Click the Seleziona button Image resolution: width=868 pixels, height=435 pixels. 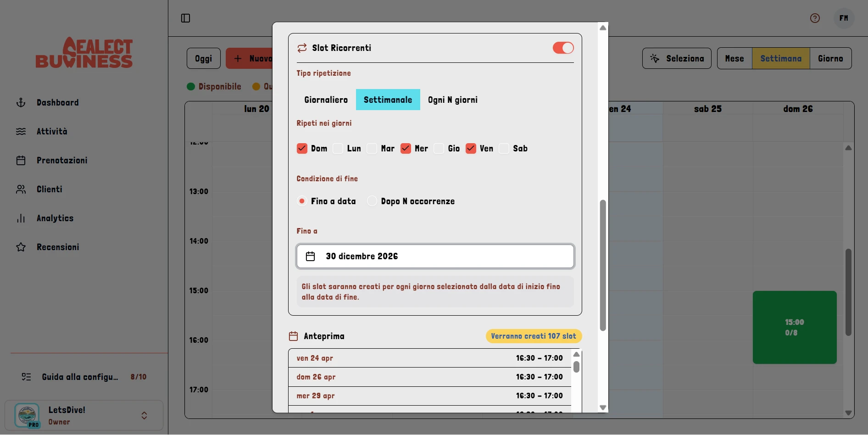click(x=677, y=58)
